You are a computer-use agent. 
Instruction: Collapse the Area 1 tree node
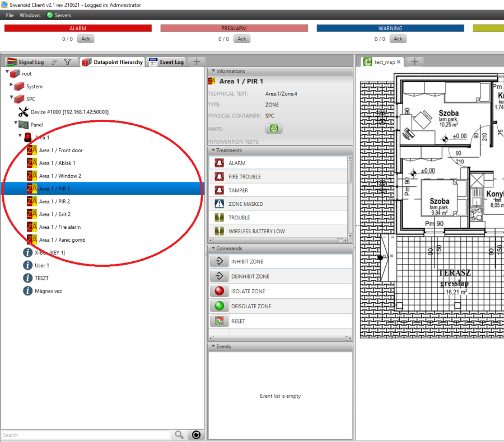pos(20,136)
